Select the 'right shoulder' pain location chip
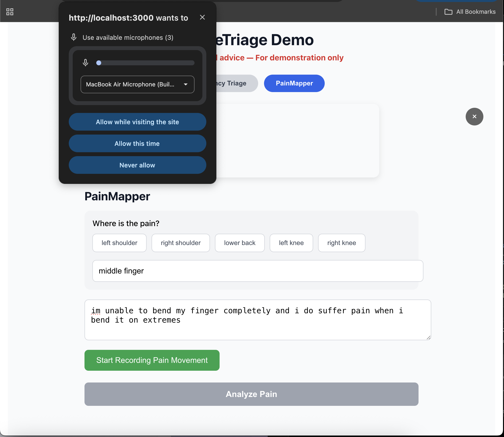504x437 pixels. point(181,243)
